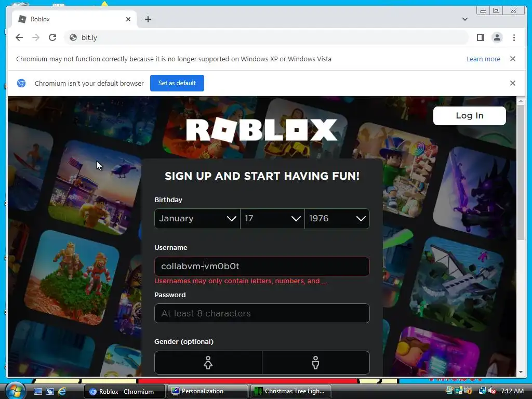532x399 pixels.
Task: Click into the Username field
Action: tap(262, 267)
